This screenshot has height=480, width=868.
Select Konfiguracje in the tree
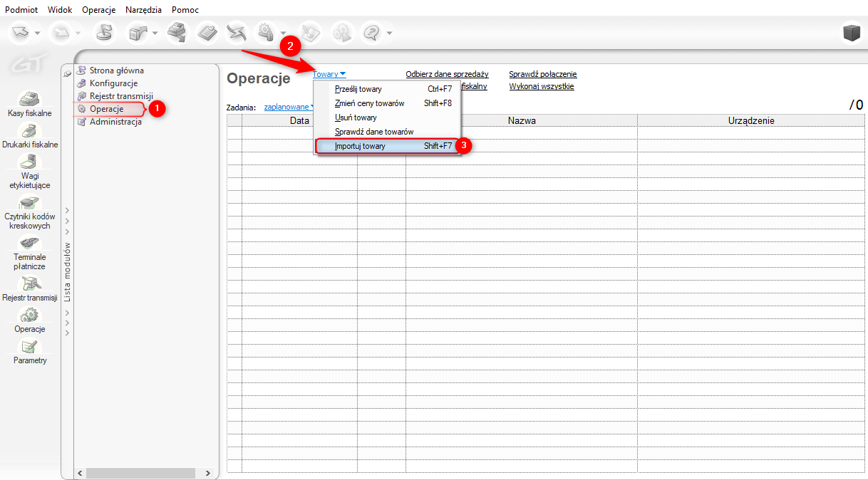pos(107,83)
